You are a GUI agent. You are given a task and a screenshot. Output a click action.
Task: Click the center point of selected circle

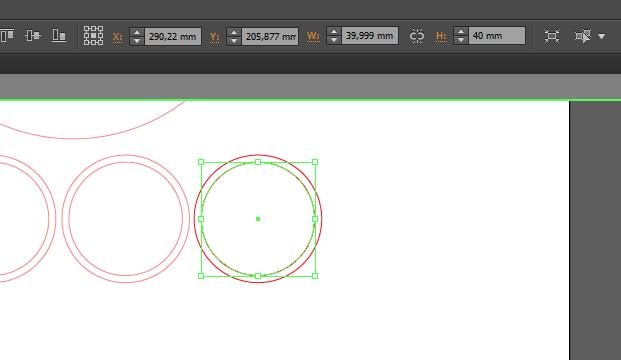point(258,219)
